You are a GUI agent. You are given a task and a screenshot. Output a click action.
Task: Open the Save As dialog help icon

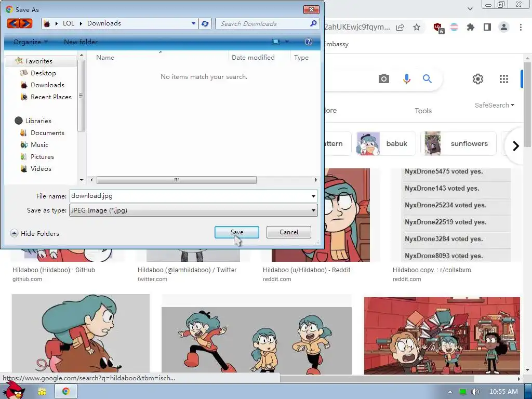[x=309, y=42]
